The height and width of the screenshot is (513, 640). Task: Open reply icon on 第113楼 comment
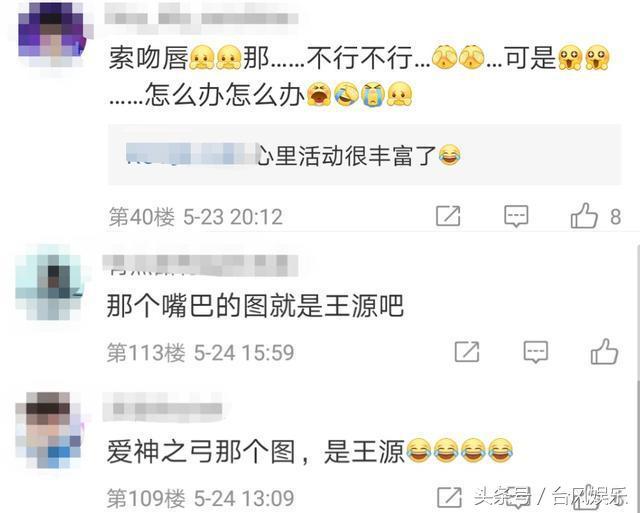click(536, 352)
